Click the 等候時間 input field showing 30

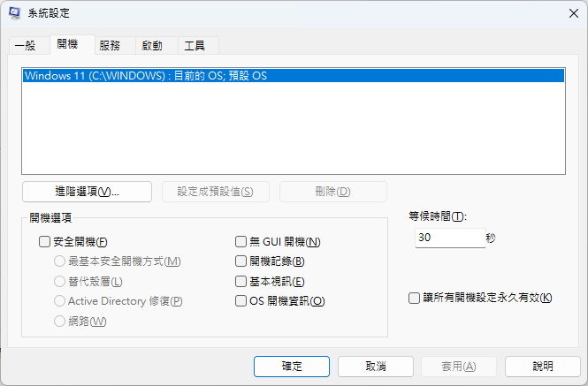coord(450,238)
